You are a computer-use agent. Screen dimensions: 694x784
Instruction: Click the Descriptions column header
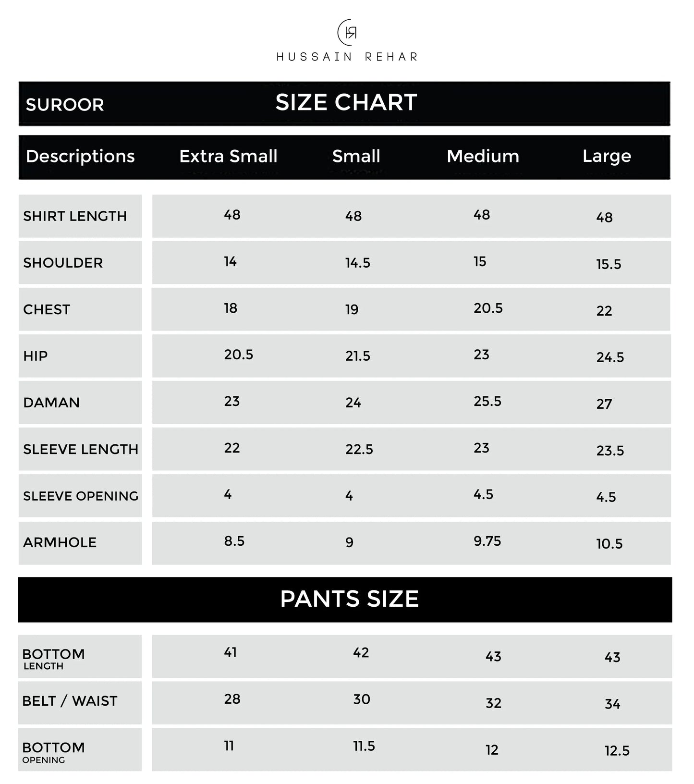coord(80,156)
